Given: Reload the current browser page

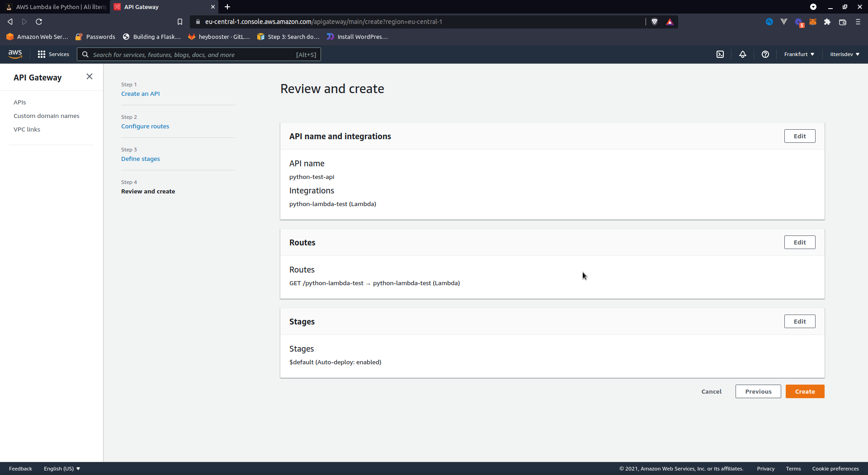Looking at the screenshot, I should tap(39, 22).
